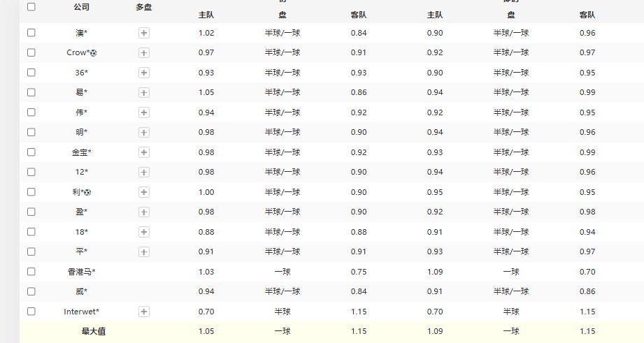Click the plus icon next to 明*
The image size is (644, 343).
pyautogui.click(x=143, y=132)
